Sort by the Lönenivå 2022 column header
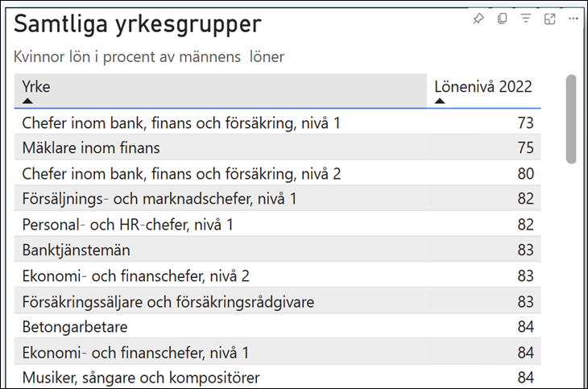Screen dimensions: 588x389 (482, 86)
